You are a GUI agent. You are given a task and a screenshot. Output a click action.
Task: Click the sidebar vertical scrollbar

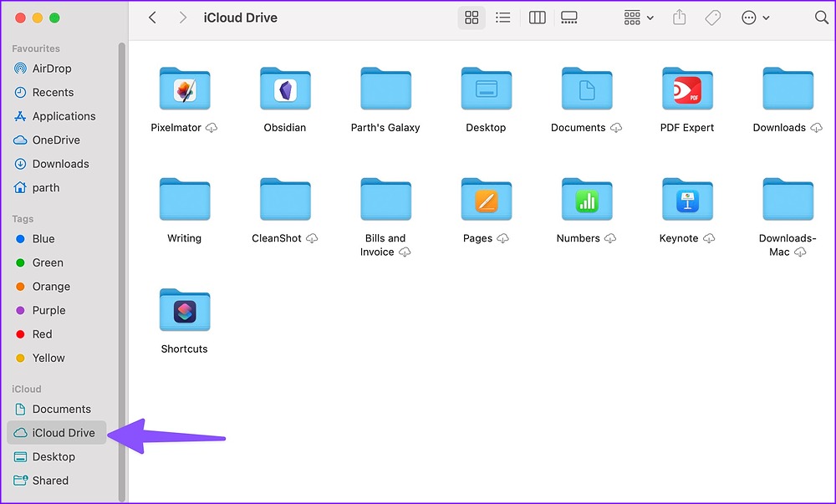tap(122, 251)
